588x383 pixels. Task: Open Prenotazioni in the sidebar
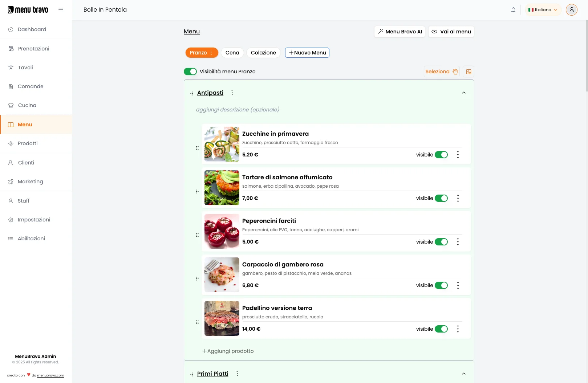(33, 49)
